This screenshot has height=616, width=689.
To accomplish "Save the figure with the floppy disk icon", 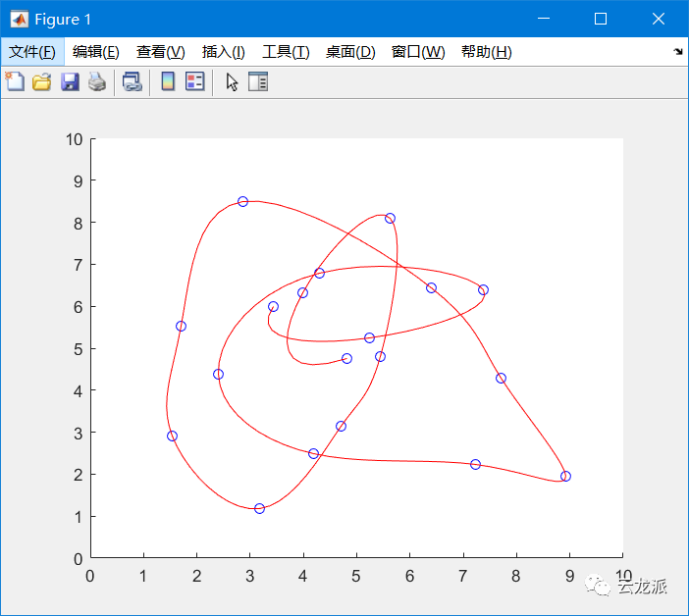I will (70, 81).
